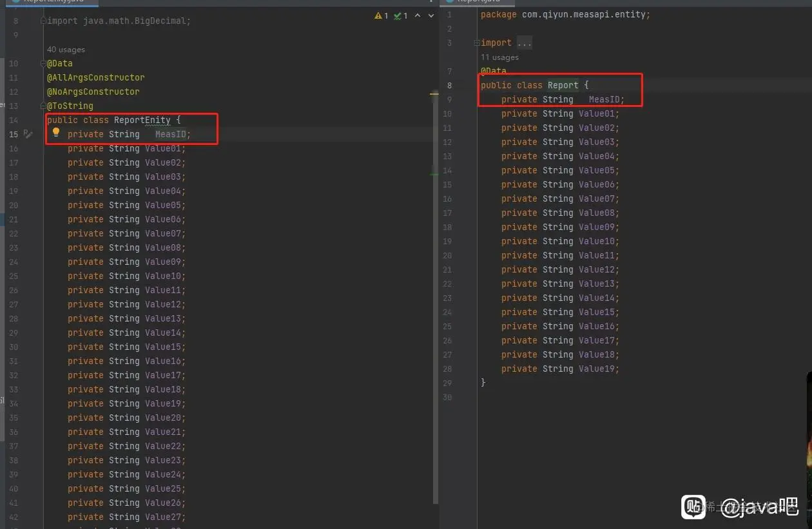Viewport: 812px width, 529px height.
Task: Click package com.qiyun.measapi.entity statement
Action: click(565, 14)
